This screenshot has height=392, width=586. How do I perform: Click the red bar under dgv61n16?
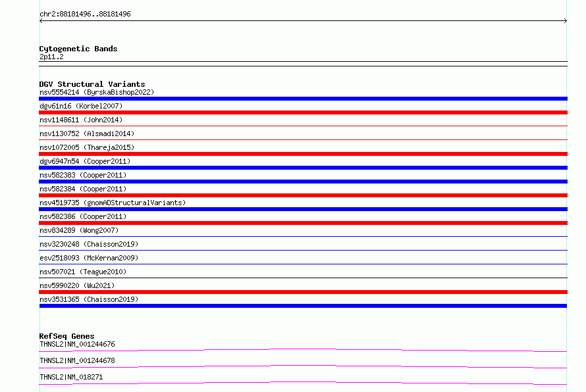coord(303,112)
